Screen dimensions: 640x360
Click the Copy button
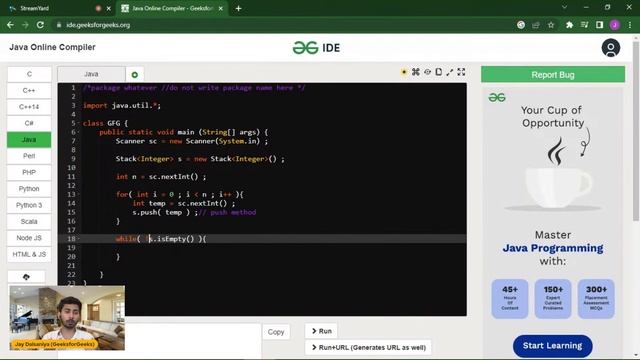coord(276,332)
